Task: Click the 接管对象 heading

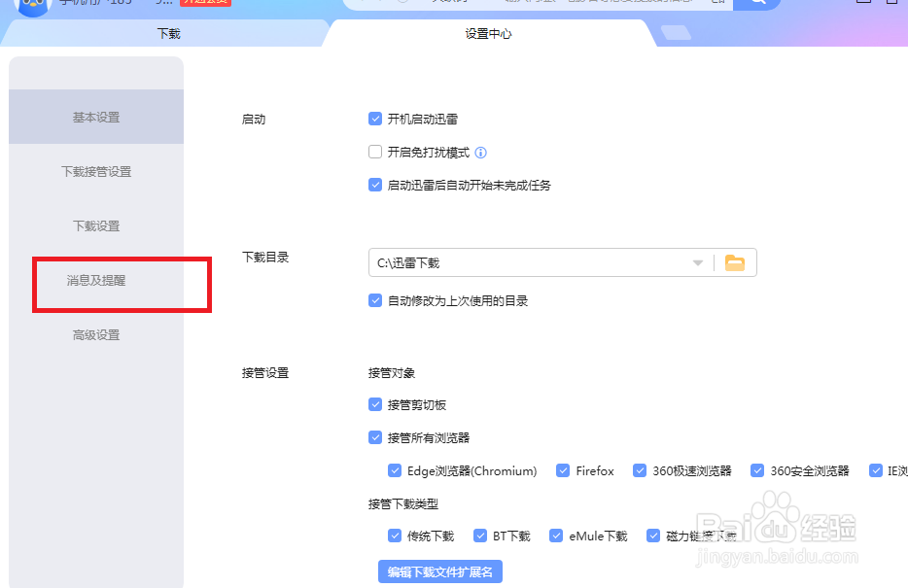Action: (x=392, y=372)
